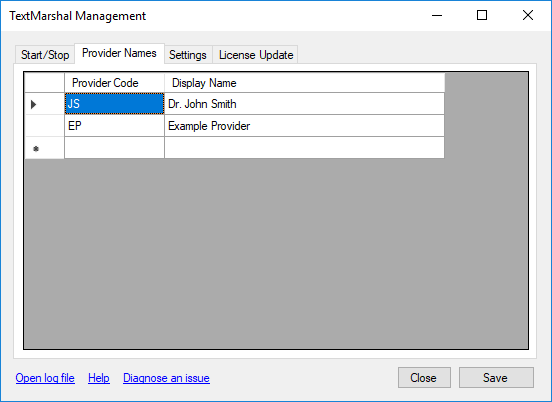552x402 pixels.
Task: Click the empty new-row Provider Code cell
Action: tap(114, 147)
